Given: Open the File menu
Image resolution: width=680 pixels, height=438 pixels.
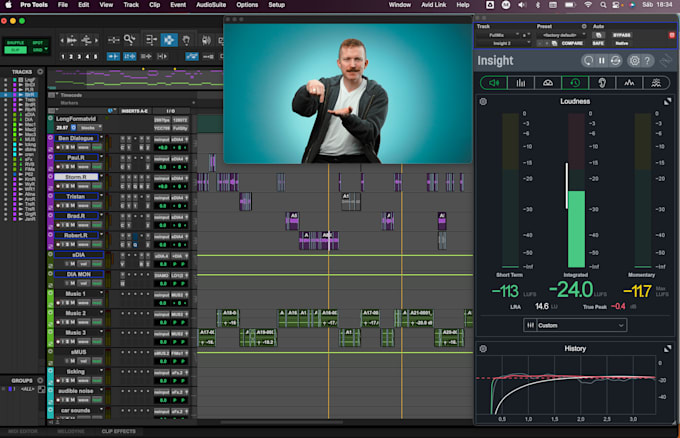Looking at the screenshot, I should tap(63, 5).
